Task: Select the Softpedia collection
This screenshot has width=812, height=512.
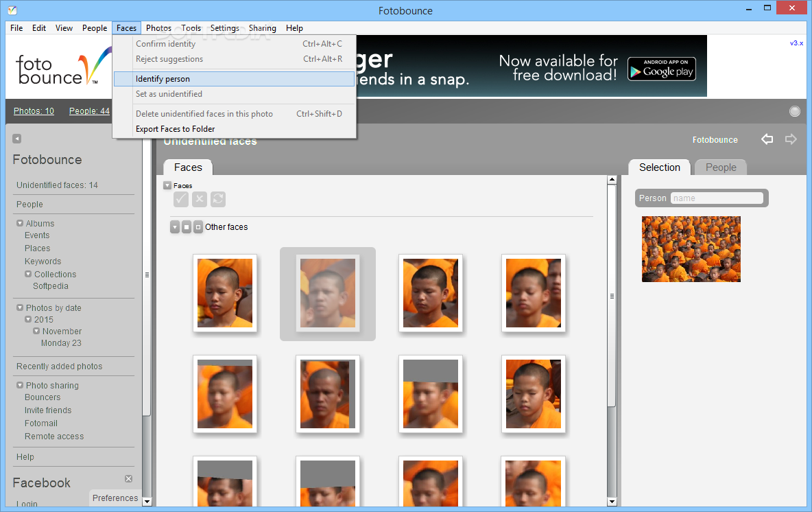Action: (x=50, y=286)
